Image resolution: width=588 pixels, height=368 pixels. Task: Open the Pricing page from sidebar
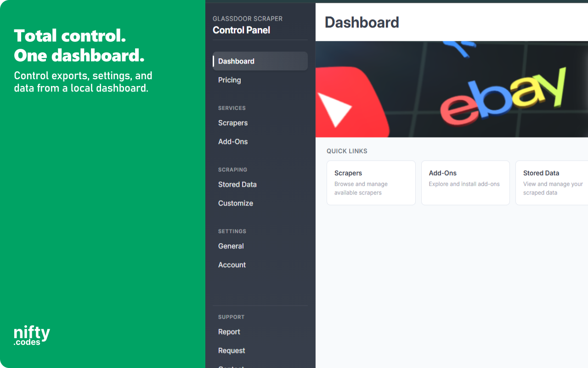229,80
